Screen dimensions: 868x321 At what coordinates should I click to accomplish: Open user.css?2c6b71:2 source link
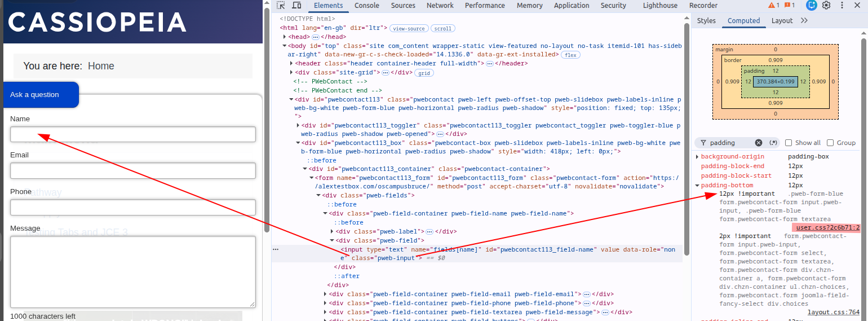pyautogui.click(x=828, y=228)
